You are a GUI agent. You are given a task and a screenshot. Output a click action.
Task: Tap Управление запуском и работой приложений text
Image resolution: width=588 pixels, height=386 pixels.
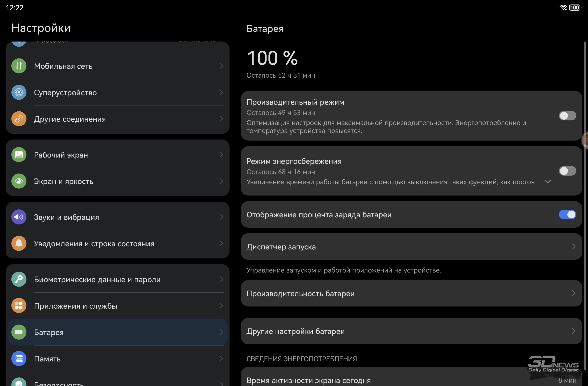coord(344,270)
